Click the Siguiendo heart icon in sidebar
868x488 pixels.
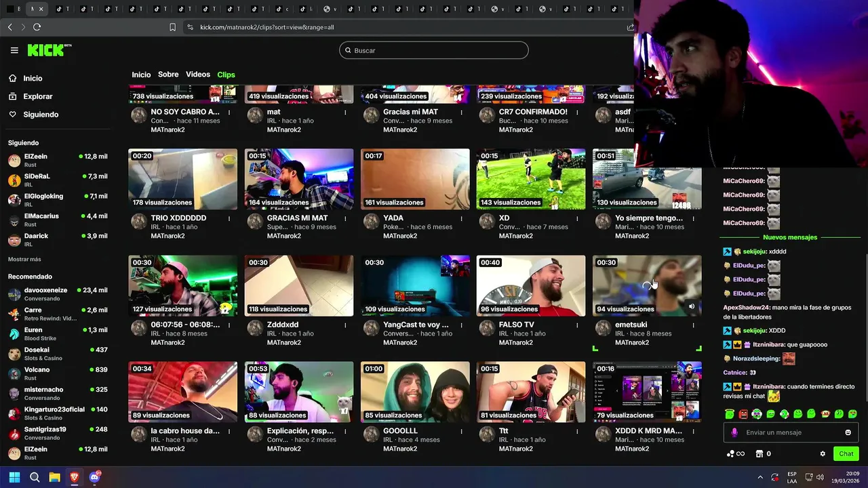click(13, 115)
